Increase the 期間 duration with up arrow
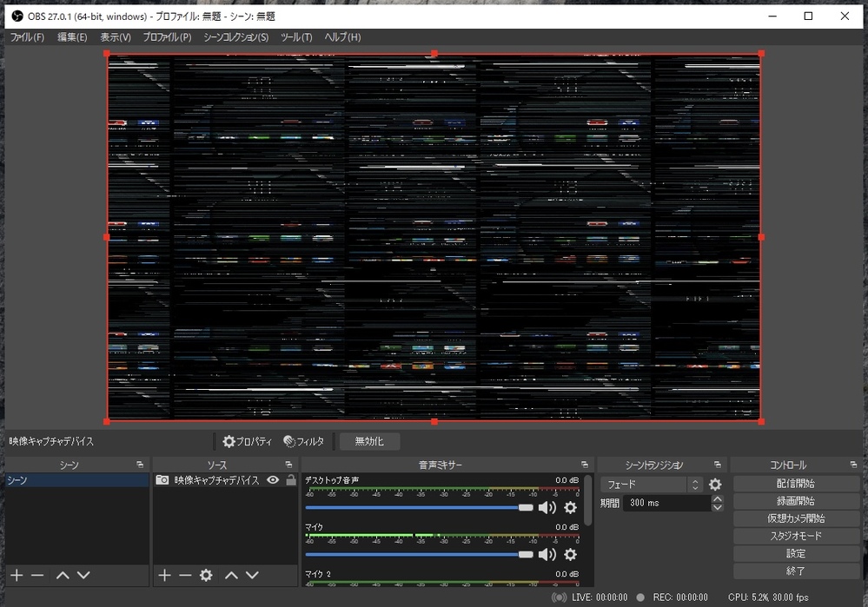The height and width of the screenshot is (607, 868). click(x=718, y=498)
